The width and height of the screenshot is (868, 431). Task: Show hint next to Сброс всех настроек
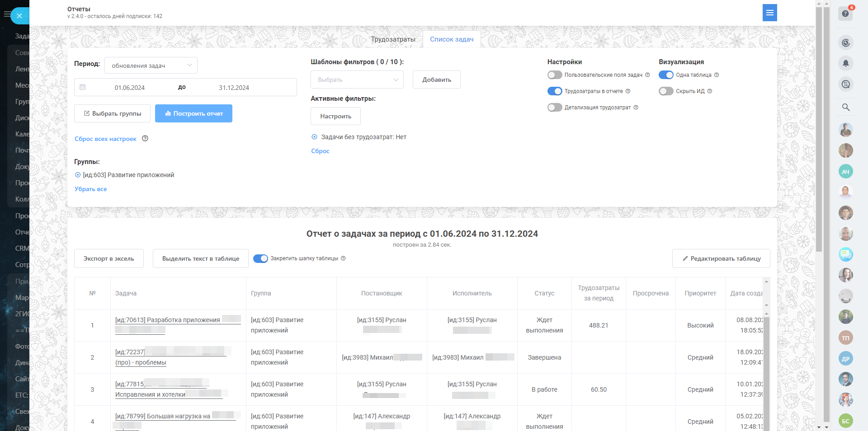[145, 139]
